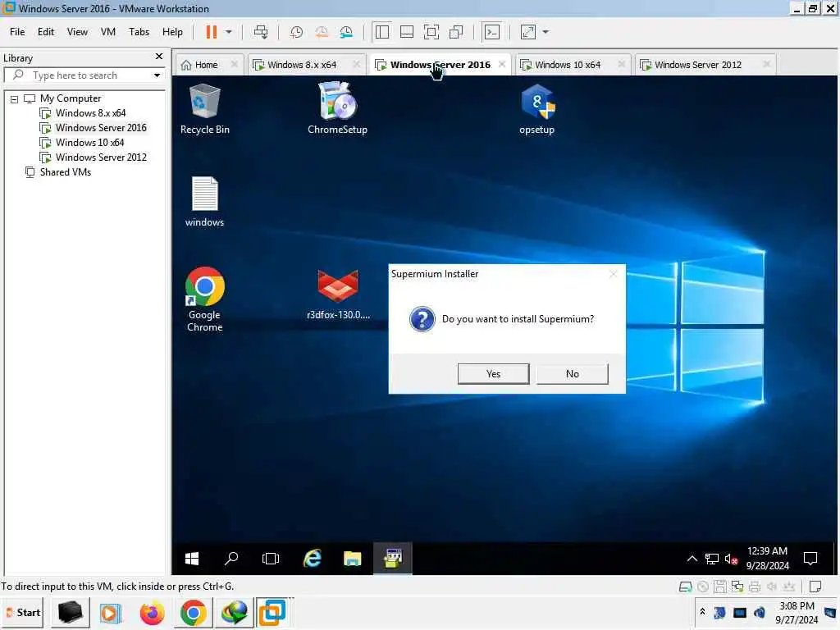Viewport: 840px width, 630px height.
Task: Click the message log status bar icon
Action: 815,587
